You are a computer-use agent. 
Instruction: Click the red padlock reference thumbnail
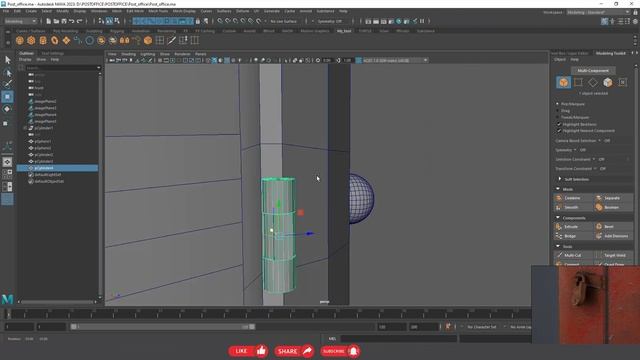(586, 304)
